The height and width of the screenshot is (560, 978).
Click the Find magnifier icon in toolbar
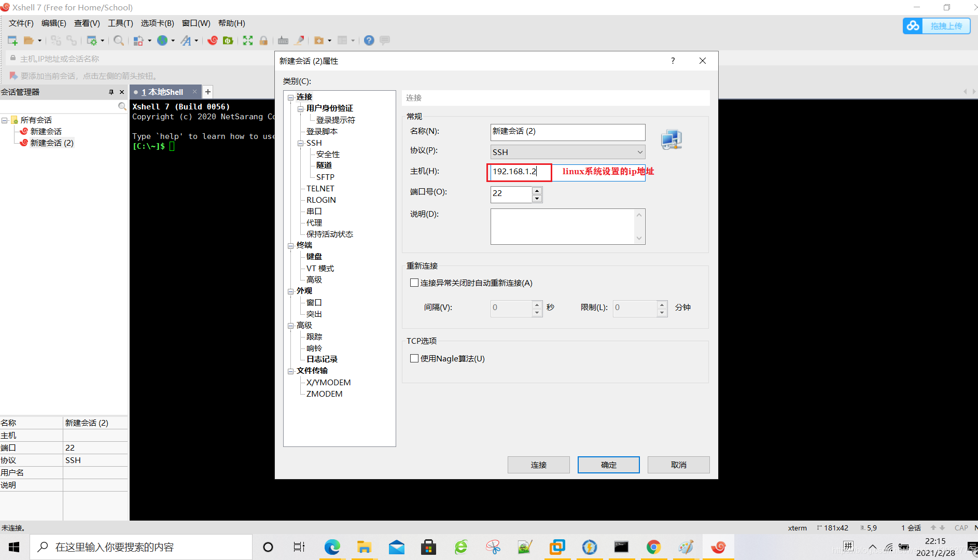coord(119,40)
